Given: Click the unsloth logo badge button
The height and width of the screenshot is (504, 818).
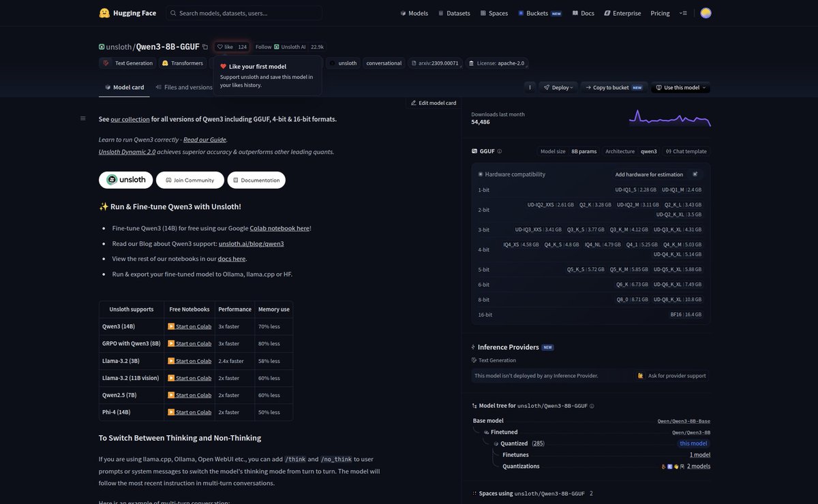Looking at the screenshot, I should coord(126,180).
